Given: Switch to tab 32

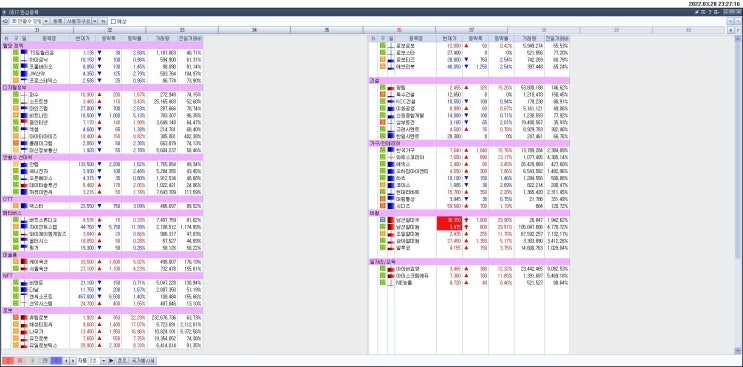Looking at the screenshot, I should click(x=110, y=30).
